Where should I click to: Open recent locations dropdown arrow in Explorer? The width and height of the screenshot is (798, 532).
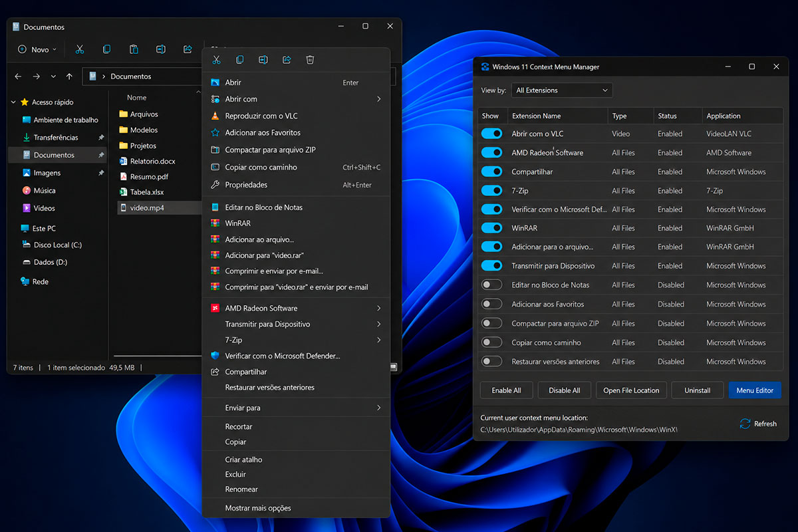53,76
